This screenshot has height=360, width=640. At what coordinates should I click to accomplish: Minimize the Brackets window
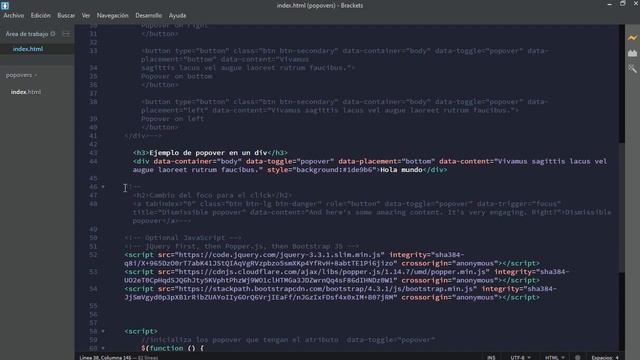pos(609,4)
